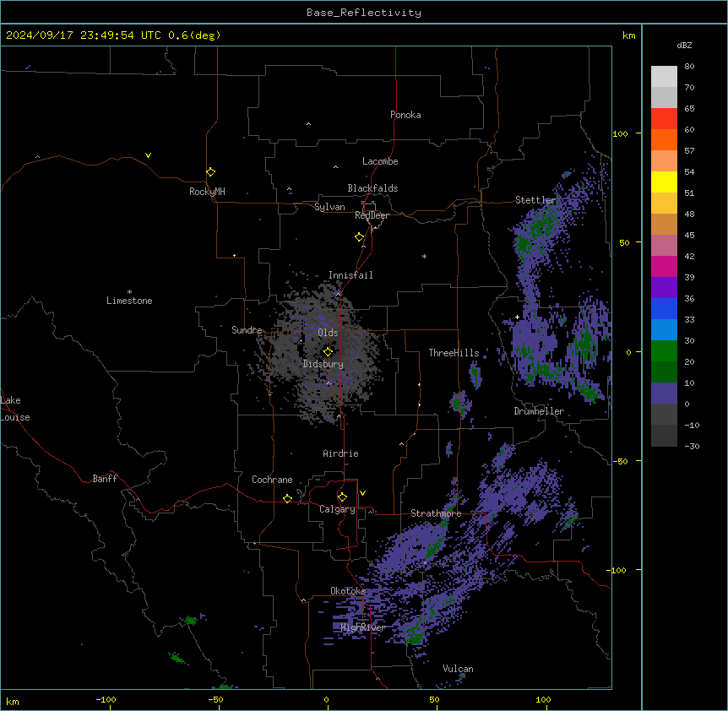Click the yellow V marker in northwest area

click(x=148, y=155)
